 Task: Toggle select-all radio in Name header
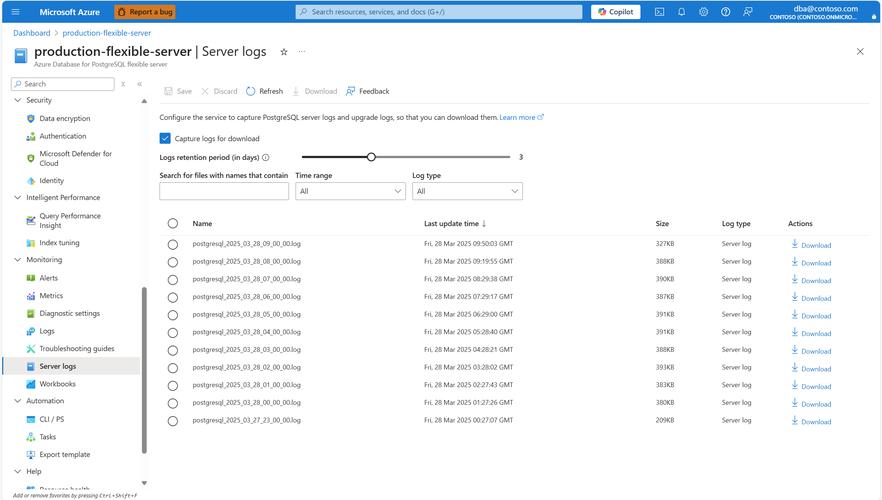[173, 223]
